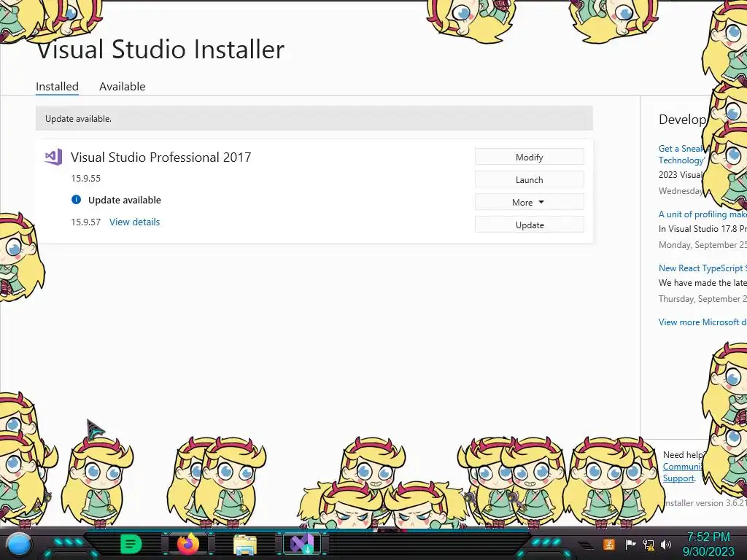This screenshot has height=560, width=747.
Task: Click the Update button
Action: pos(530,225)
